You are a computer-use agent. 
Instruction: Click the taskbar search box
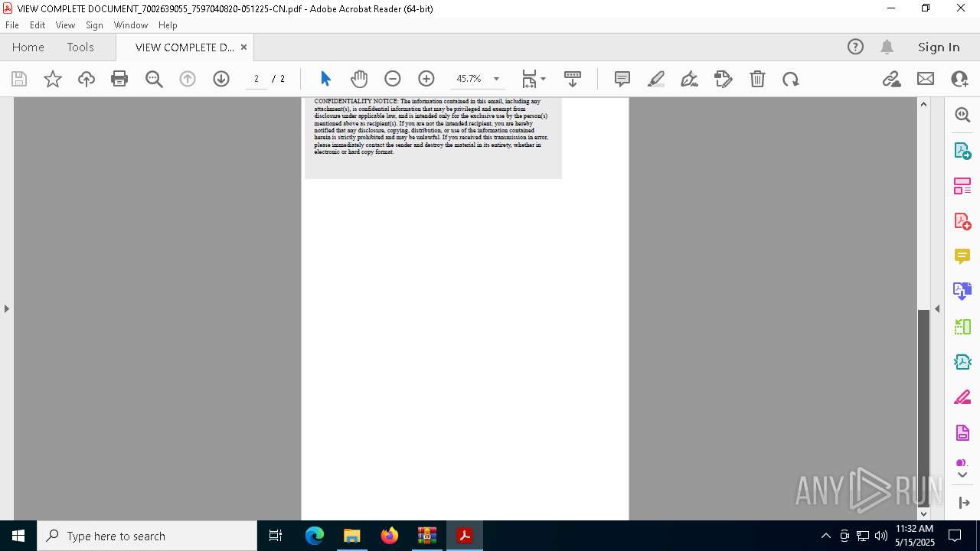[x=147, y=536]
